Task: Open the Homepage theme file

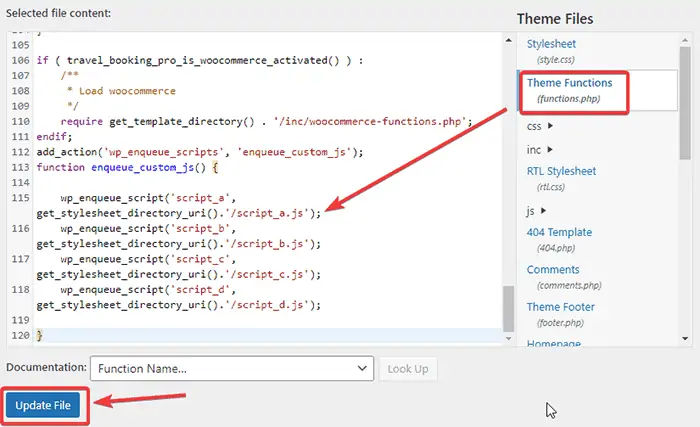Action: tap(553, 343)
